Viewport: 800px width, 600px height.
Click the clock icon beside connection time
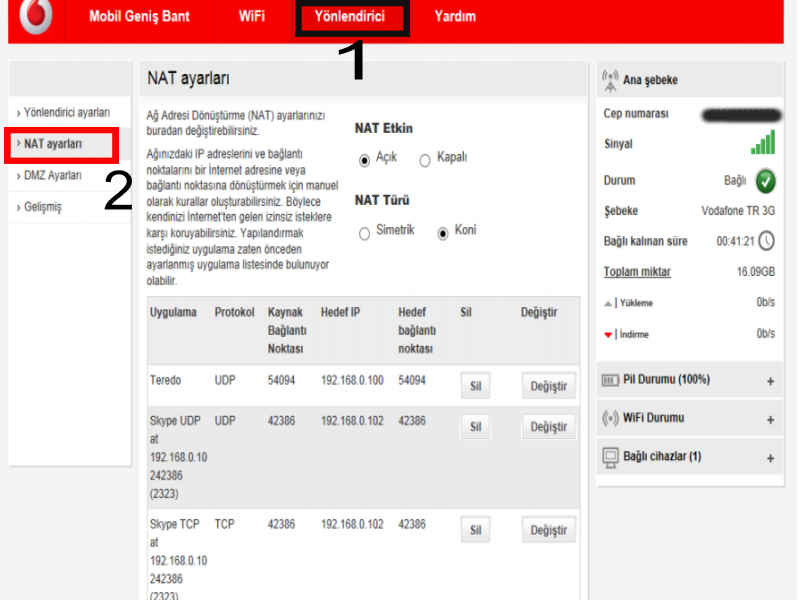point(766,241)
